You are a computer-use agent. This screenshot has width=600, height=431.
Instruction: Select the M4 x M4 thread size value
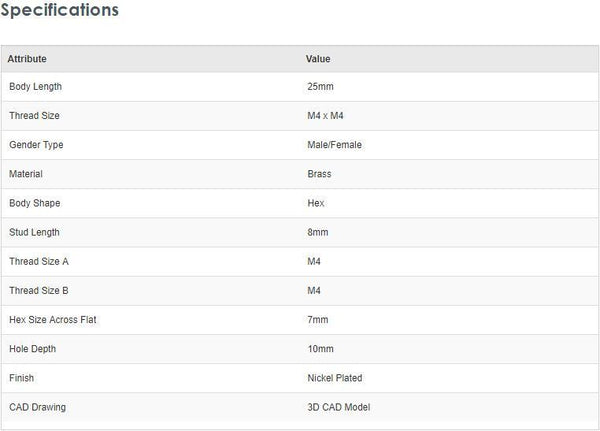click(326, 116)
